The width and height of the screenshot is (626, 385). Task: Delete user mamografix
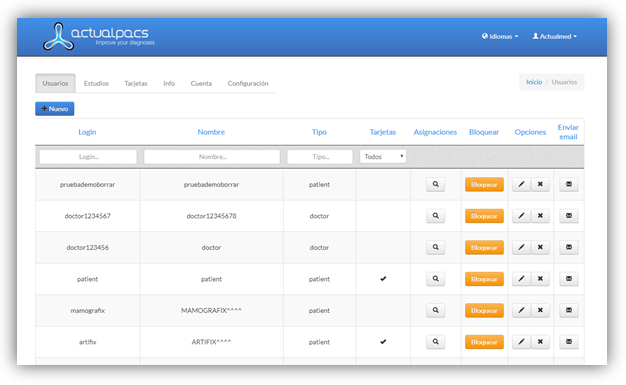pyautogui.click(x=540, y=310)
